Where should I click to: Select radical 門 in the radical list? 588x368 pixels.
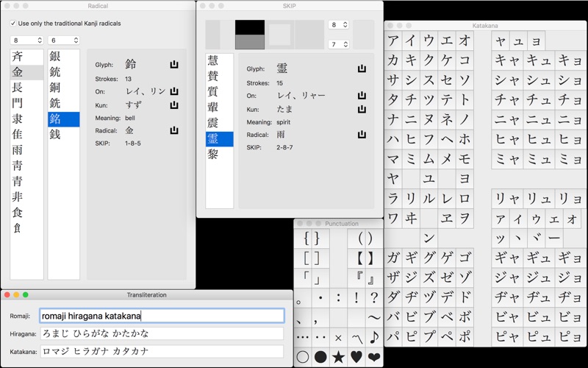pyautogui.click(x=26, y=103)
